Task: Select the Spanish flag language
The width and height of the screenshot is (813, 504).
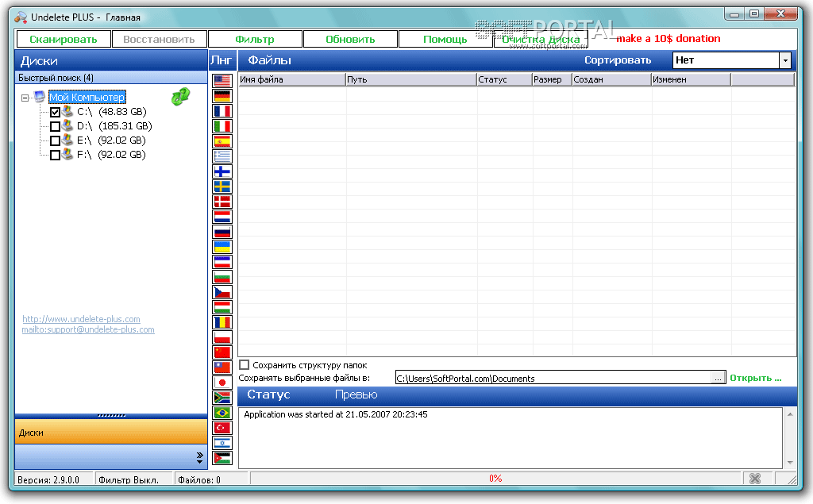Action: pos(222,141)
